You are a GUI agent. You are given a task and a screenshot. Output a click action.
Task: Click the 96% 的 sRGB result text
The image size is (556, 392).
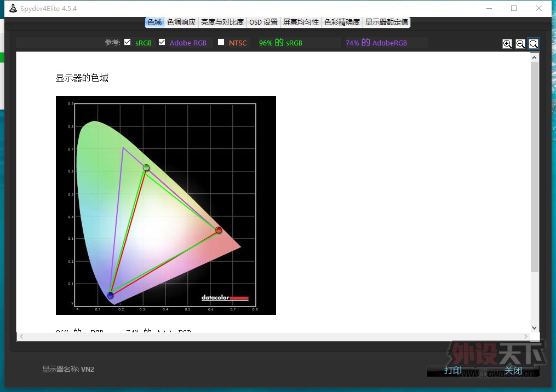[280, 43]
